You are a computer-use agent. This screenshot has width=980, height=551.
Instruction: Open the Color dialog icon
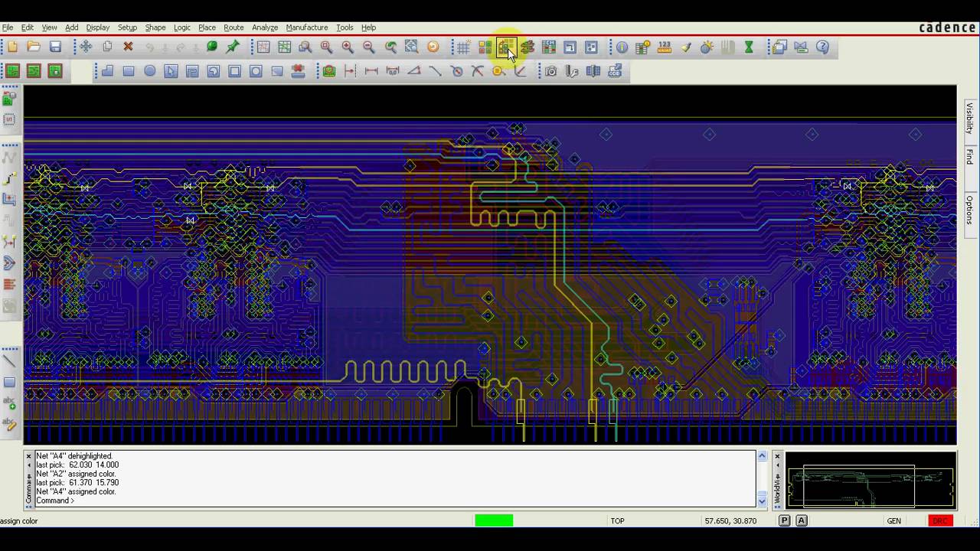point(485,47)
